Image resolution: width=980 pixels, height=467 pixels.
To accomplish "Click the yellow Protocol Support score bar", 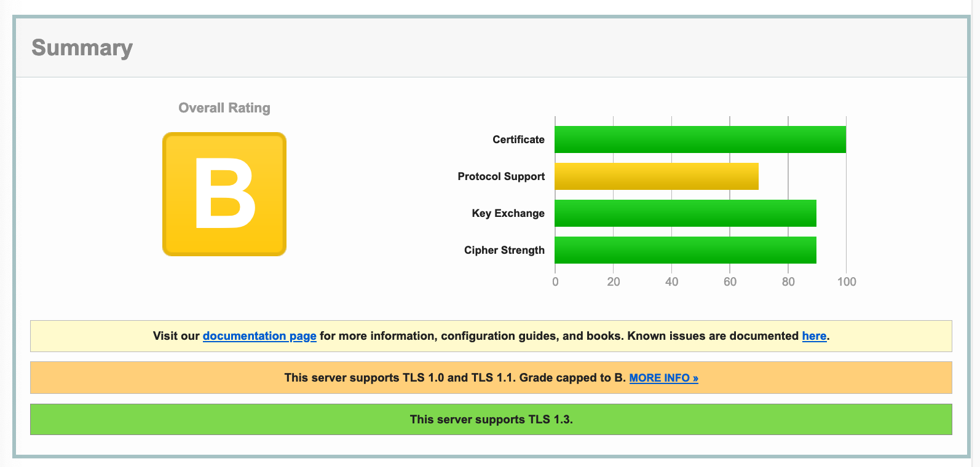I will [x=657, y=176].
